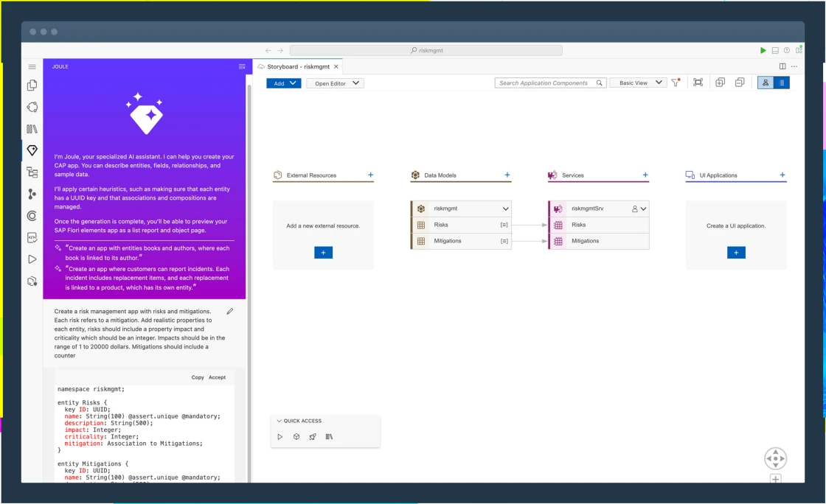Click the concentric circle icon in sidebar
826x504 pixels.
coord(32,216)
